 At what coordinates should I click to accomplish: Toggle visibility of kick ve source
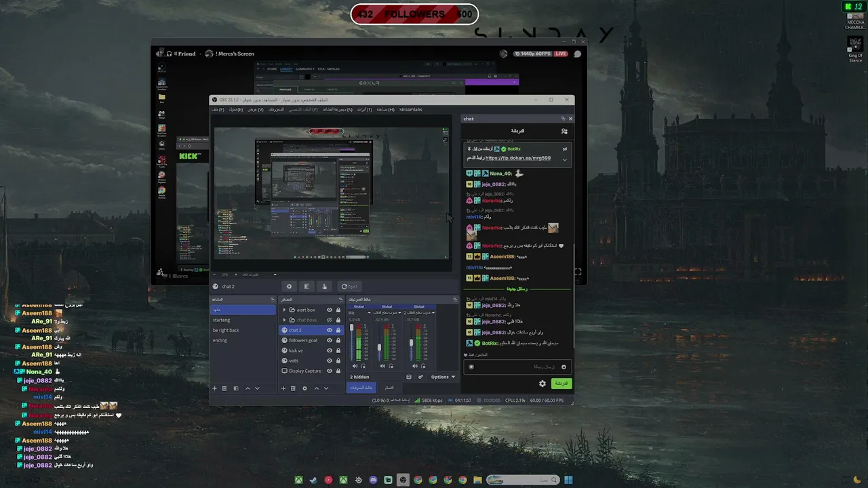pyautogui.click(x=330, y=350)
